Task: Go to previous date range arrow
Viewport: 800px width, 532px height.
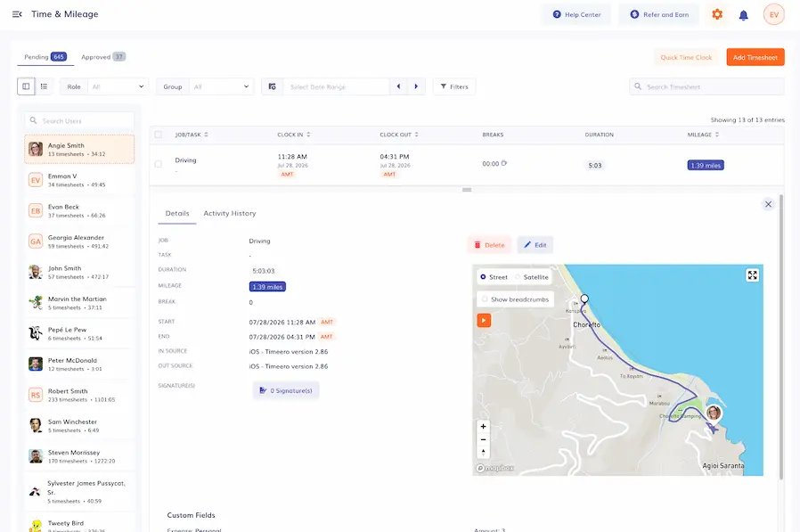Action: tap(398, 86)
